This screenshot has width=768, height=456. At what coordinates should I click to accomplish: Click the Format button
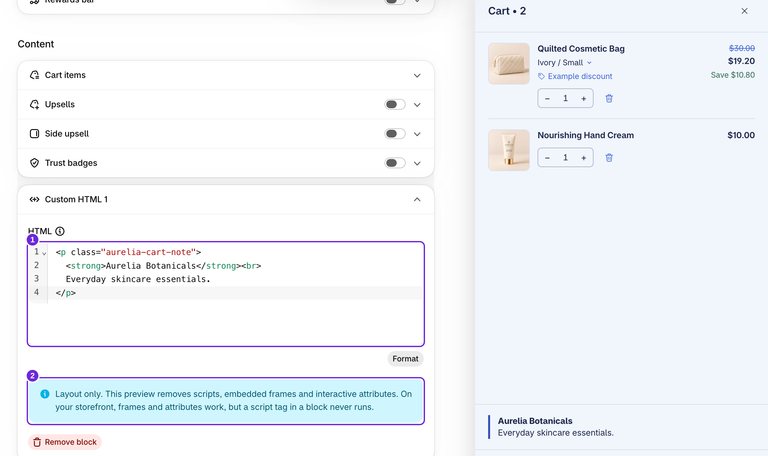tap(405, 359)
